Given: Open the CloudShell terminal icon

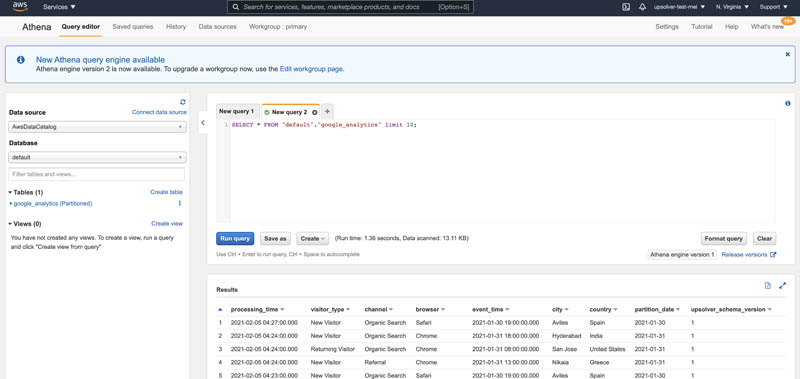Looking at the screenshot, I should (626, 7).
